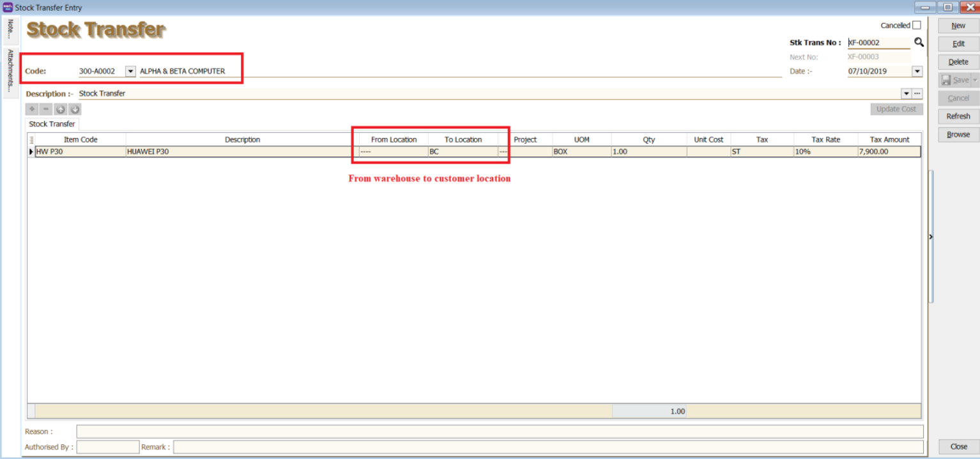
Task: Click the remove row minus icon
Action: tap(46, 110)
